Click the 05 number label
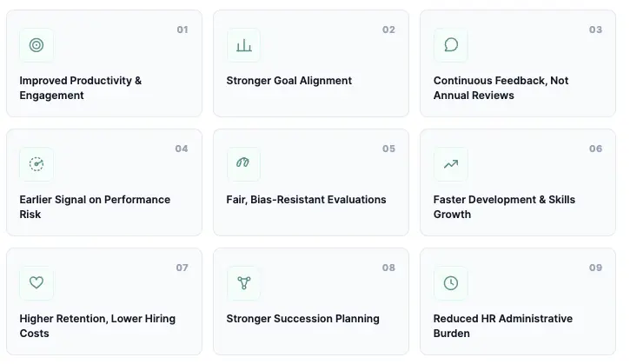 coord(388,149)
